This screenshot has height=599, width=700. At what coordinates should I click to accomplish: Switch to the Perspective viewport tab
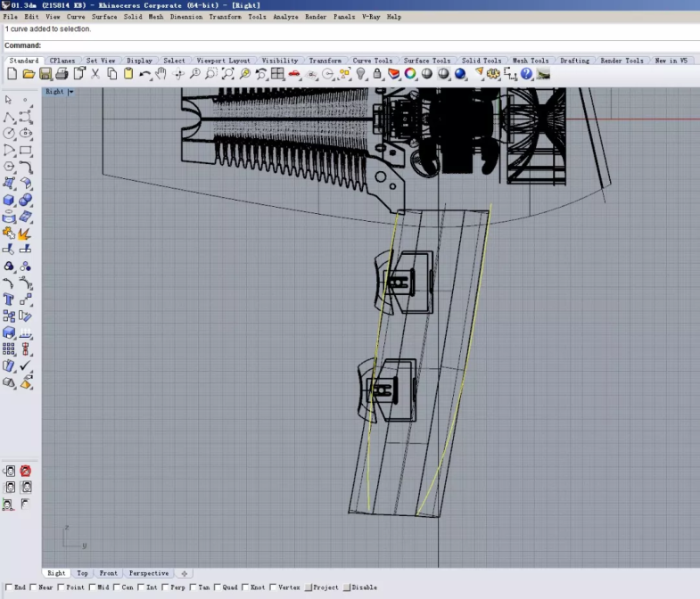click(148, 573)
